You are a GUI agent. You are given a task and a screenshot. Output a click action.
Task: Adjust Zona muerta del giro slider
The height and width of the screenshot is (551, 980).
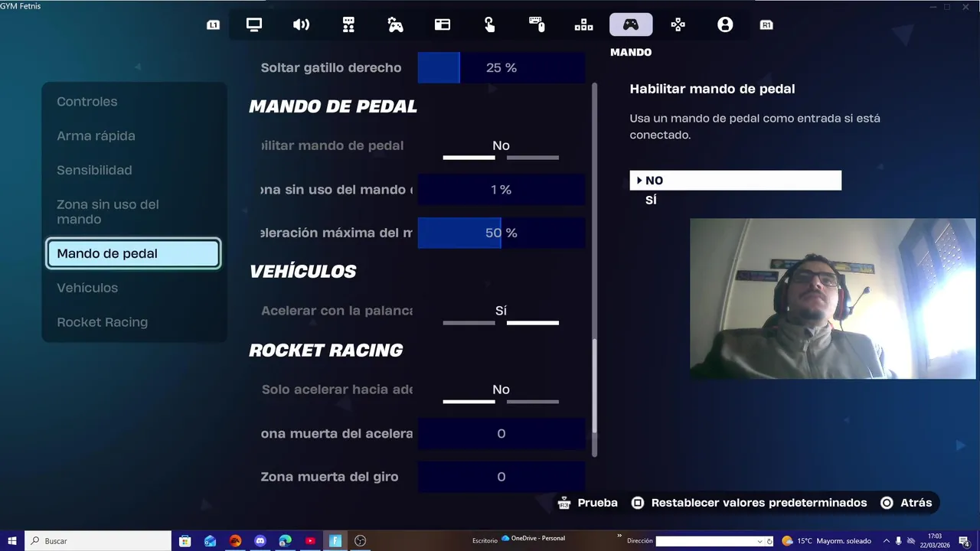pos(501,477)
